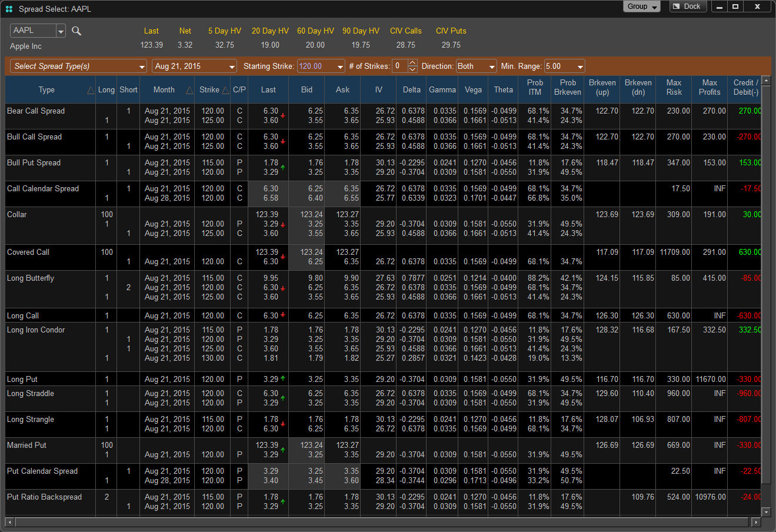Select the Bull Put Spread row
The width and height of the screenshot is (776, 532).
383,168
